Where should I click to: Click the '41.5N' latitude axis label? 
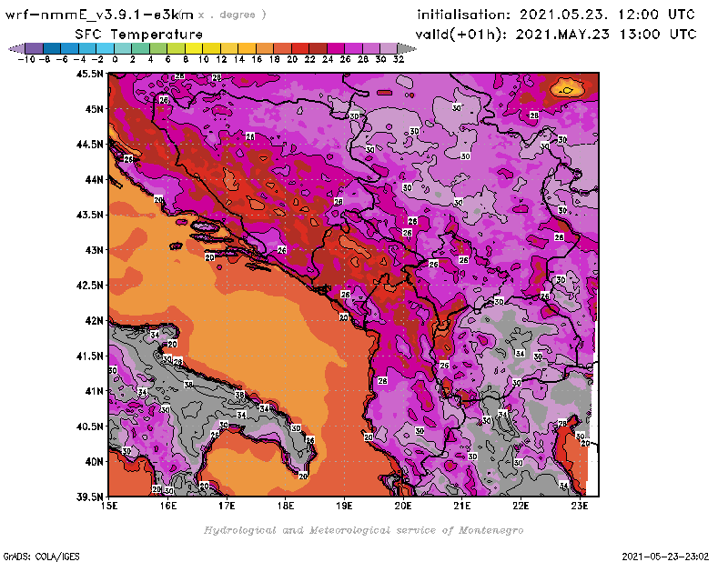89,356
